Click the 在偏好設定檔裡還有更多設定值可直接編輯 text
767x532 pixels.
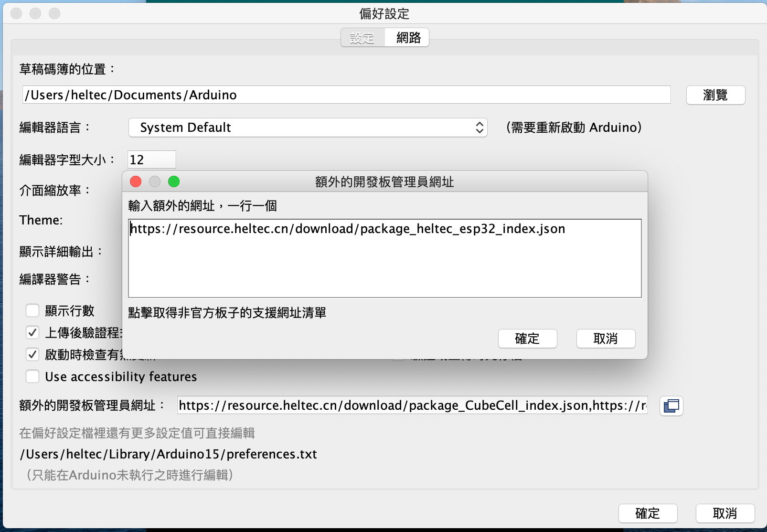click(137, 433)
